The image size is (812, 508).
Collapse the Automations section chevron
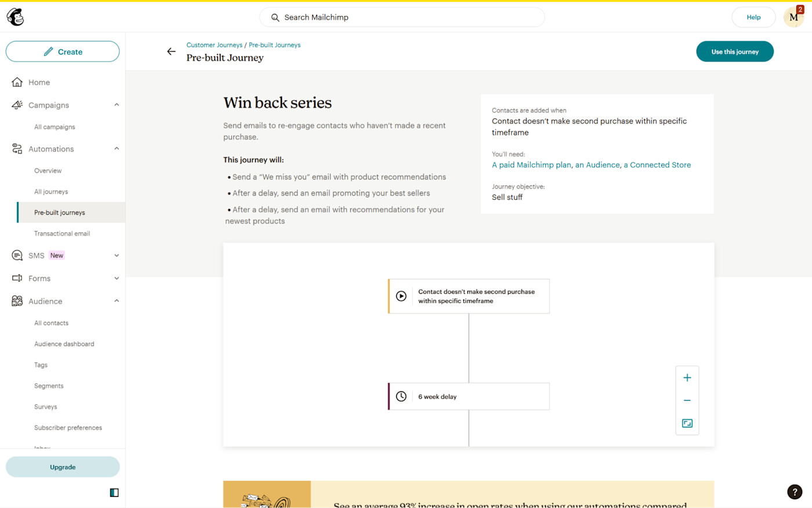point(117,149)
